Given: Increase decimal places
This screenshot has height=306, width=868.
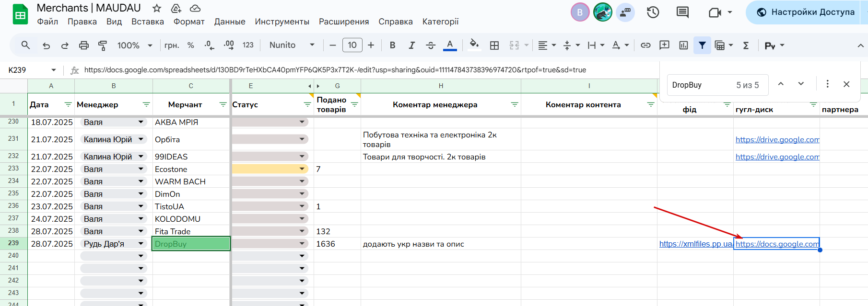Looking at the screenshot, I should tap(229, 45).
